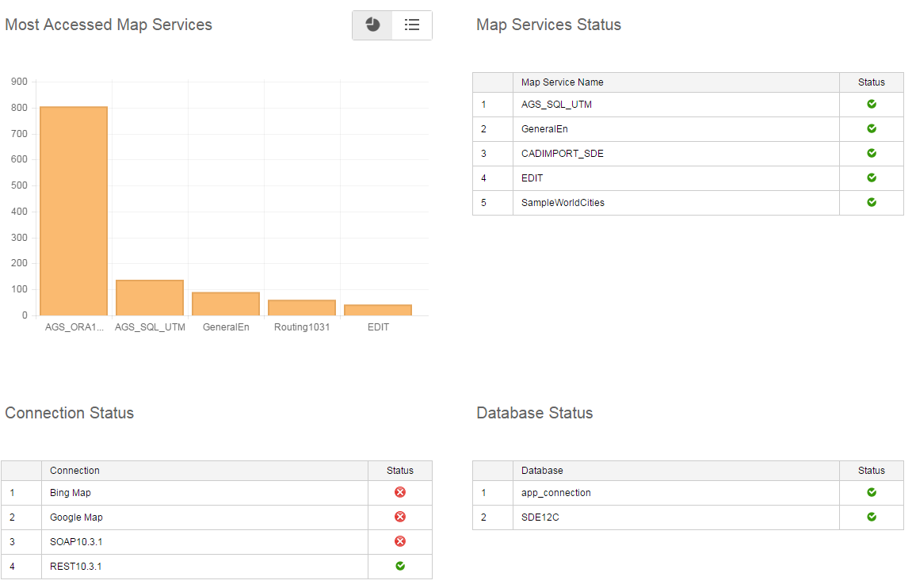Screen dimensions: 916x588
Task: Click the Database column header
Action: [x=542, y=471]
